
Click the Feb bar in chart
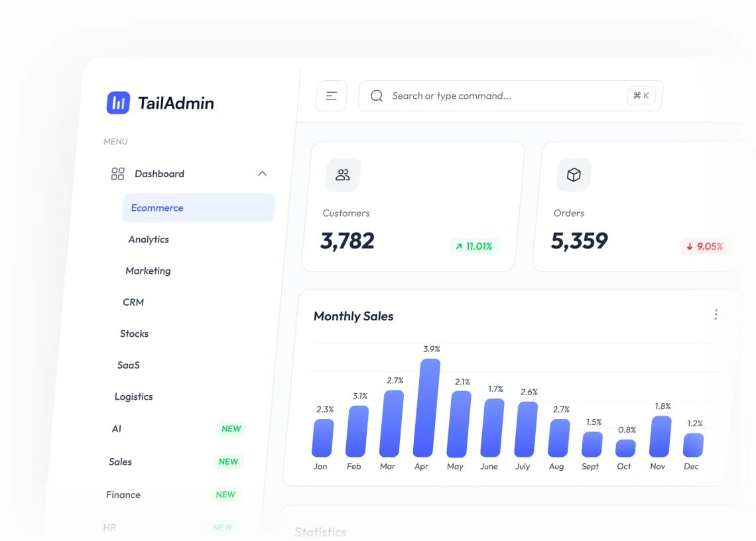[x=357, y=431]
